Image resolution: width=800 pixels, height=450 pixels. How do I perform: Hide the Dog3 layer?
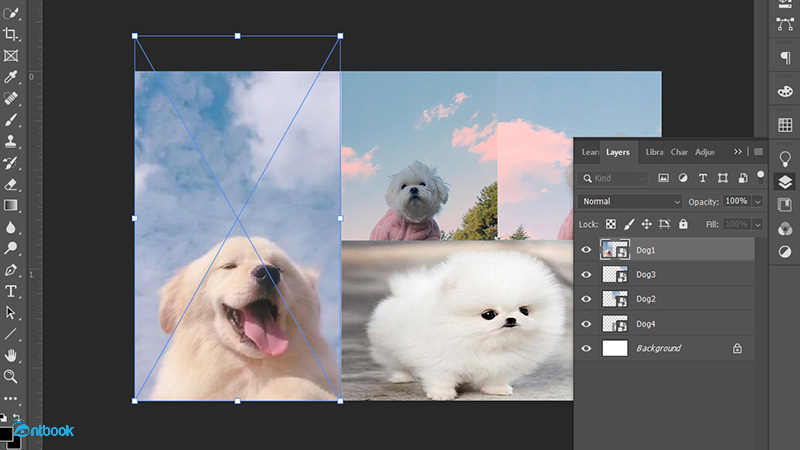586,274
